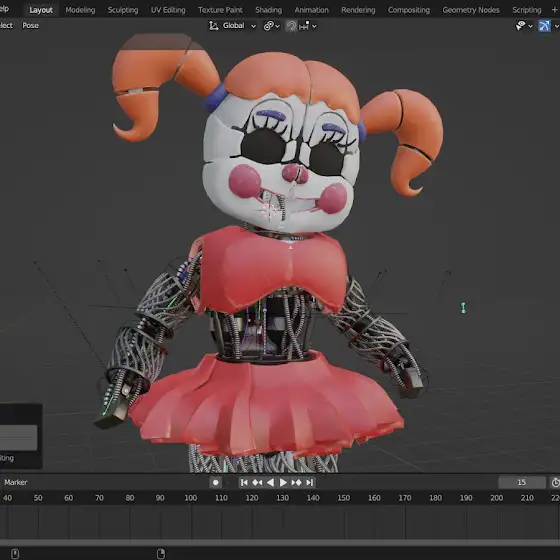Jump to the next keyframe
560x560 pixels.
click(296, 482)
